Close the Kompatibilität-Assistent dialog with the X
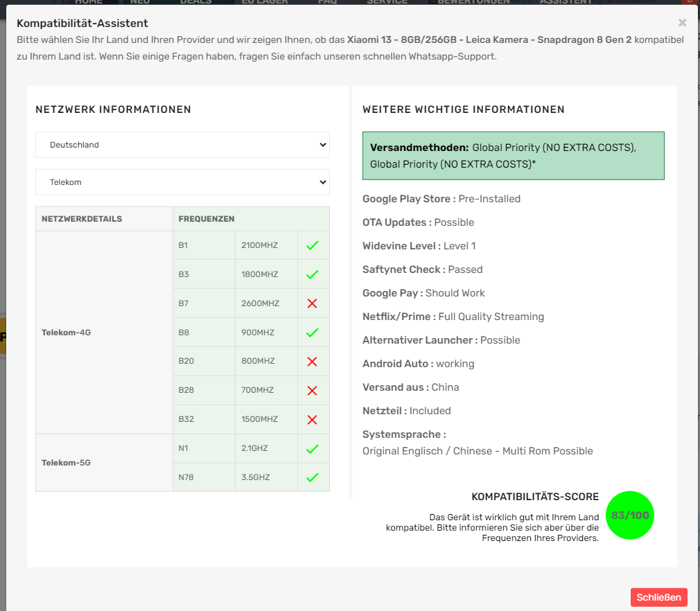Screen dimensions: 700x611 point(682,23)
